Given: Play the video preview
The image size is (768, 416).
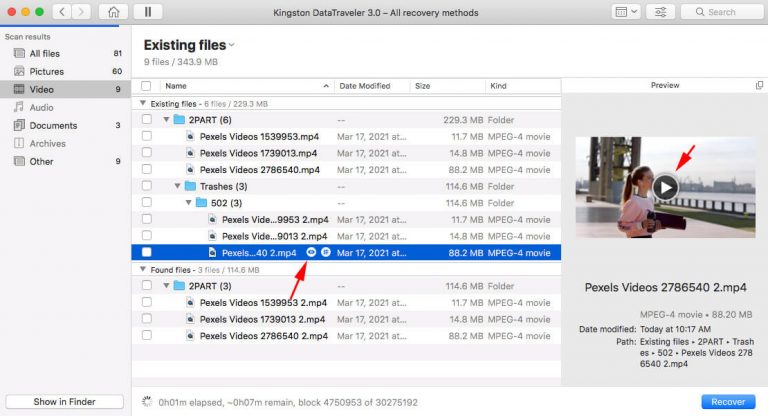Looking at the screenshot, I should click(x=665, y=187).
